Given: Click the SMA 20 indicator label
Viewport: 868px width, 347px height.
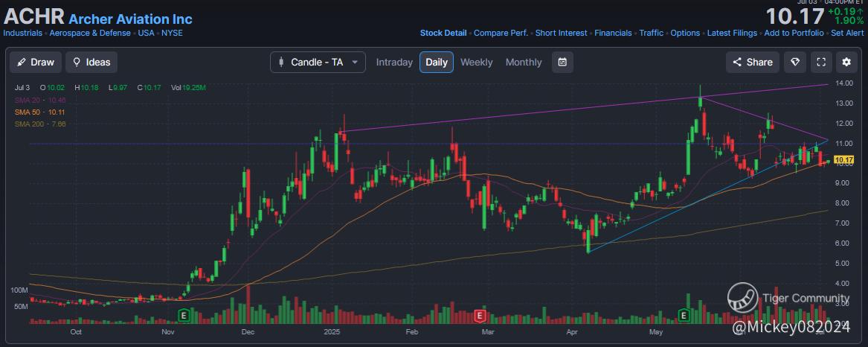Looking at the screenshot, I should [x=42, y=100].
